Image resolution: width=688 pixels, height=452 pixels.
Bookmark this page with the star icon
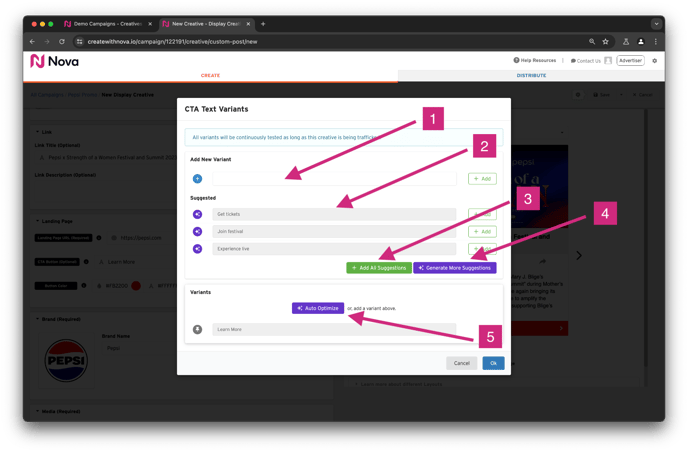(605, 42)
